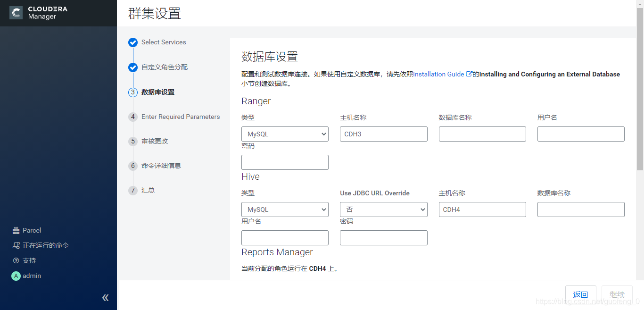Focus the Hive database name field
Viewport: 644px width, 310px height.
(x=581, y=209)
